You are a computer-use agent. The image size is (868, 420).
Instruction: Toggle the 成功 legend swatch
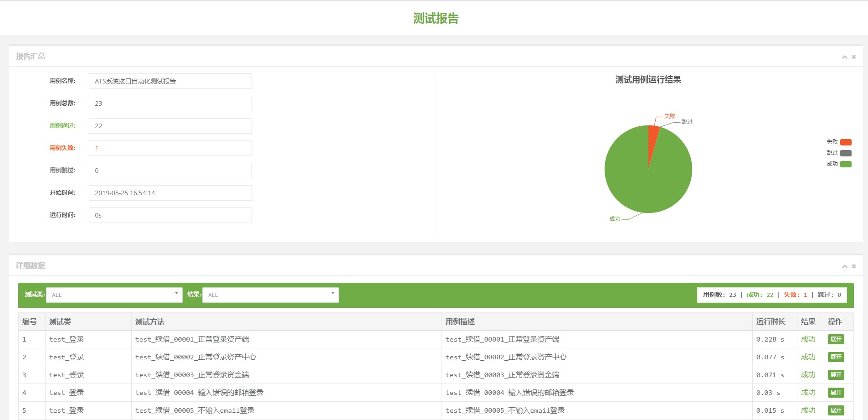pyautogui.click(x=846, y=164)
